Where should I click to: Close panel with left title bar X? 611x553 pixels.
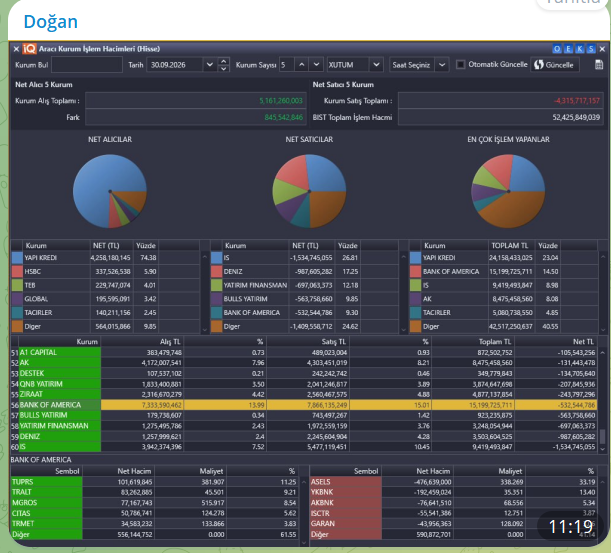tap(16, 49)
